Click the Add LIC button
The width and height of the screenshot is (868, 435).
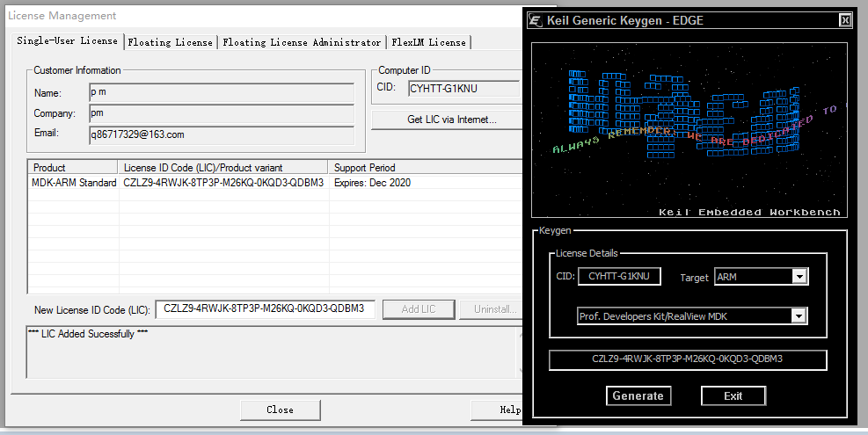419,309
